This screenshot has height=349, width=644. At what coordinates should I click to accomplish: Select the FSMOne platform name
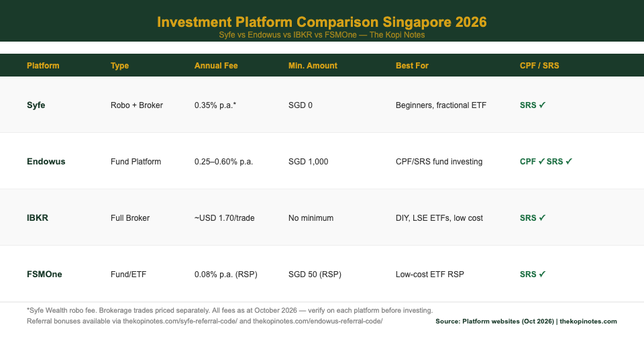tap(44, 275)
